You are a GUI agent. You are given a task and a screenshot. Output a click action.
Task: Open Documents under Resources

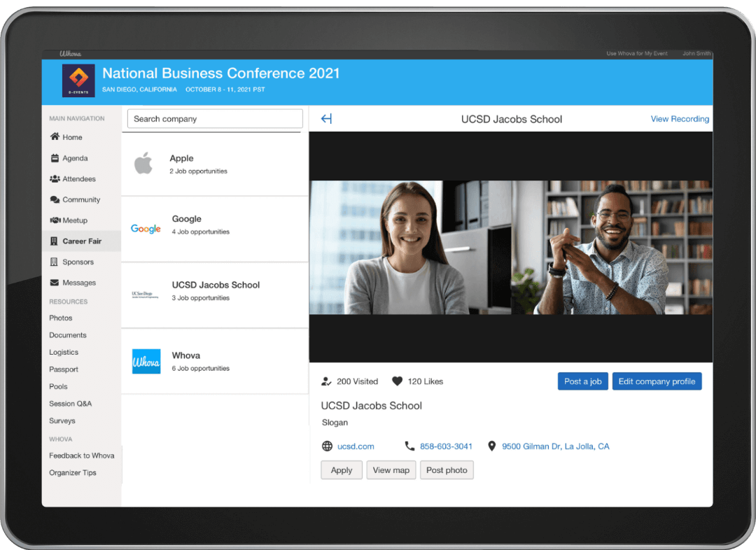(x=68, y=335)
